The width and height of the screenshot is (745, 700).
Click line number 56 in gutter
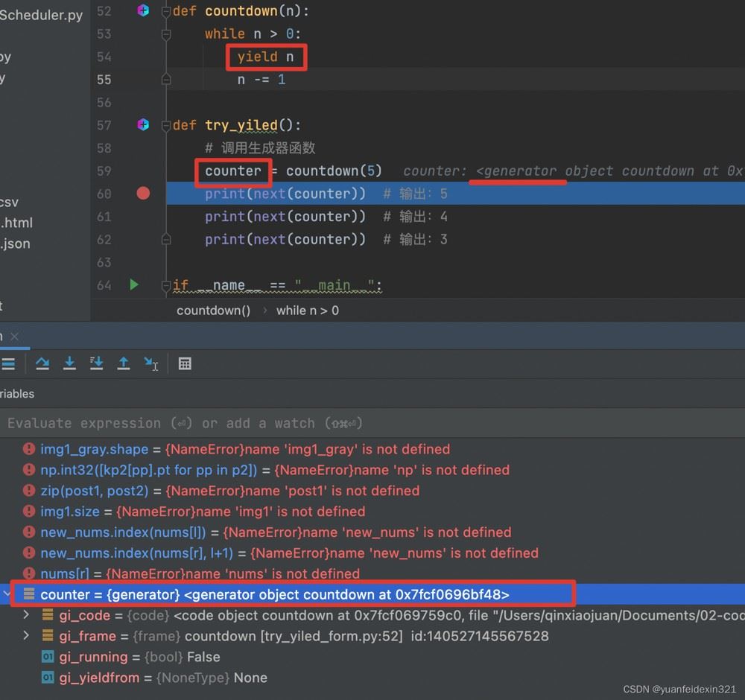click(x=104, y=103)
